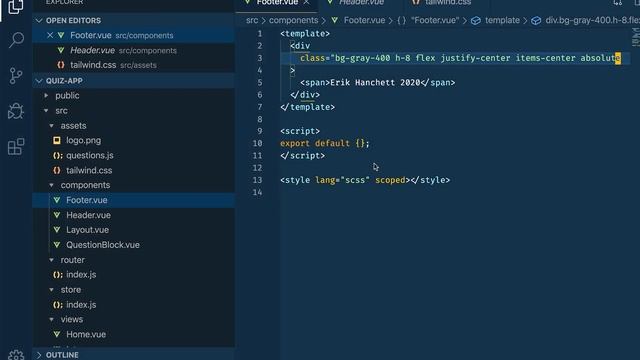This screenshot has width=640, height=360.
Task: Close the Footer.vue editor tab
Action: [307, 3]
